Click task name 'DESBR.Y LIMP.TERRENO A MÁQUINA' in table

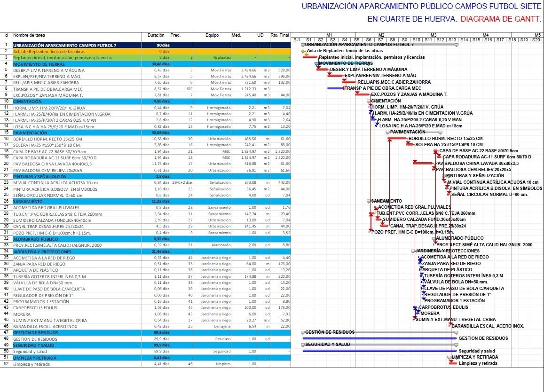tap(49, 71)
